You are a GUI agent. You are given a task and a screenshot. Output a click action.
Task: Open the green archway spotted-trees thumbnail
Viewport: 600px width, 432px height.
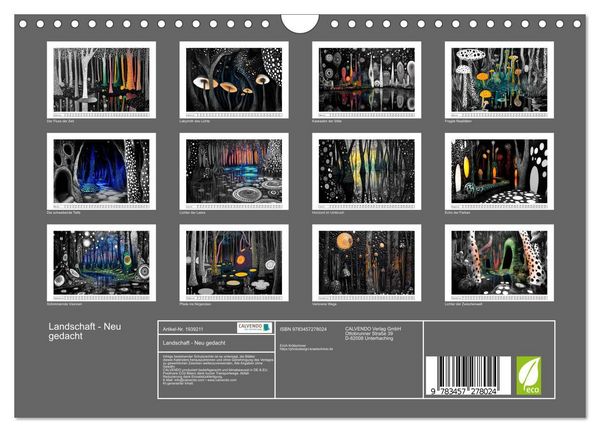coord(499,263)
